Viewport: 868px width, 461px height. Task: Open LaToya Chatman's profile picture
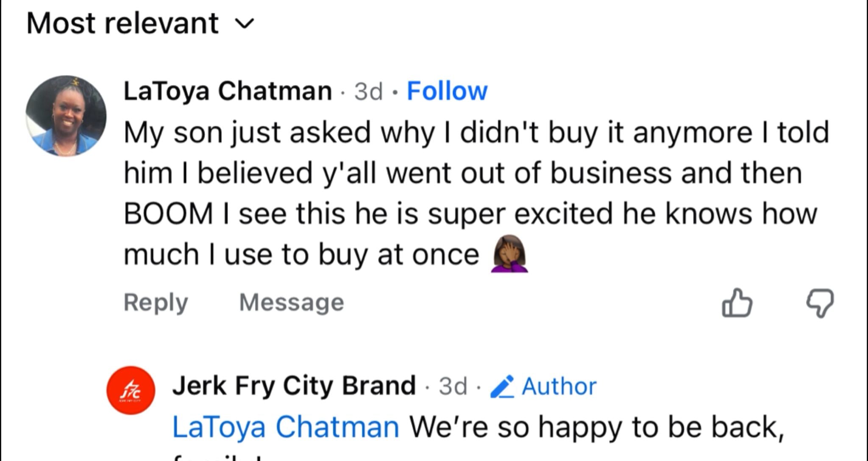pyautogui.click(x=67, y=114)
